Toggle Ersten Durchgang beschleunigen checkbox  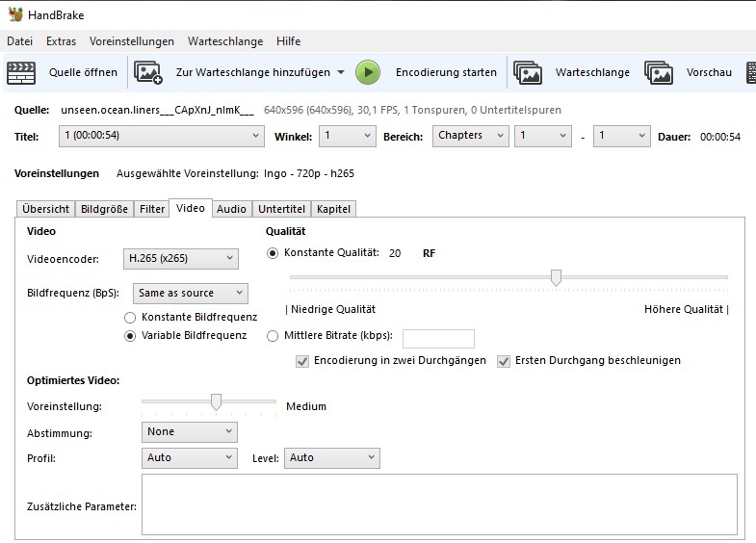[x=504, y=361]
